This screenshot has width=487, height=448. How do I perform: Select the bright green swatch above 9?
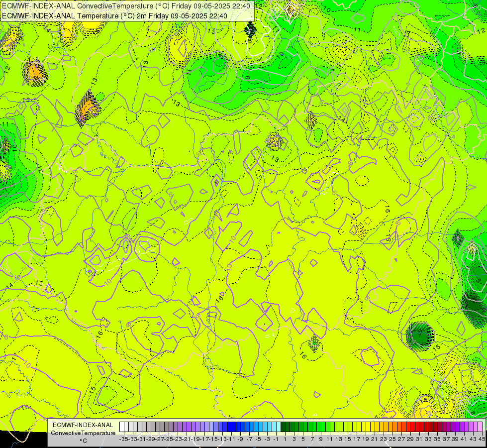tap(319, 427)
